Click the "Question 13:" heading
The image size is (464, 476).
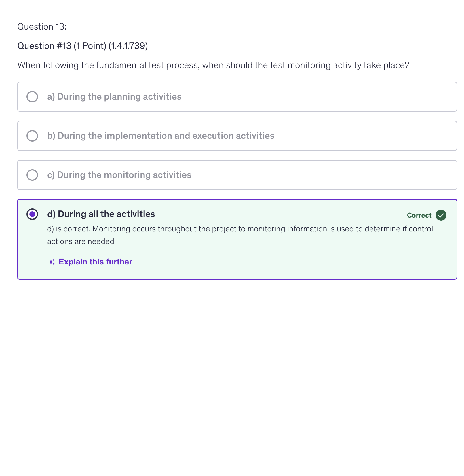click(42, 27)
